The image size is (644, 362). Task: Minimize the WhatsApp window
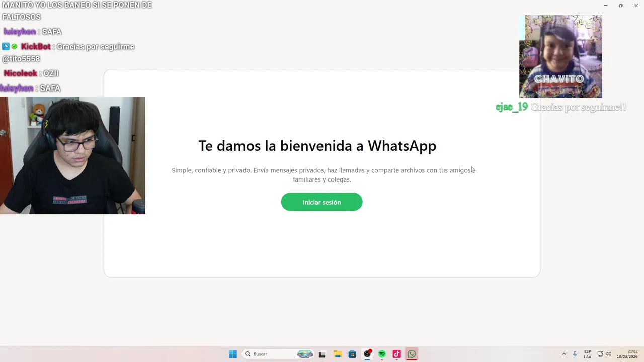605,5
